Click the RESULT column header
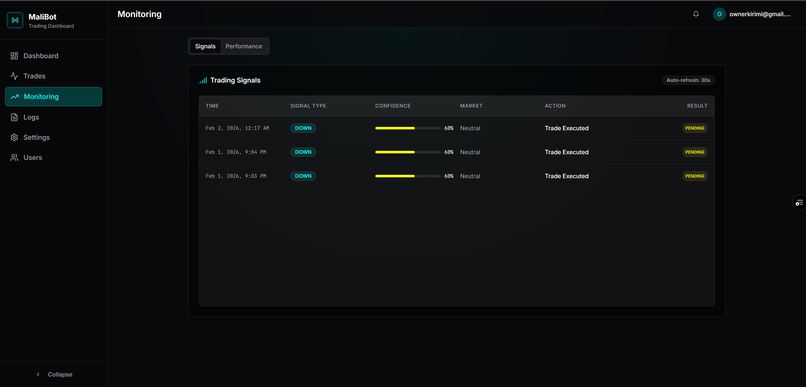 click(x=697, y=106)
